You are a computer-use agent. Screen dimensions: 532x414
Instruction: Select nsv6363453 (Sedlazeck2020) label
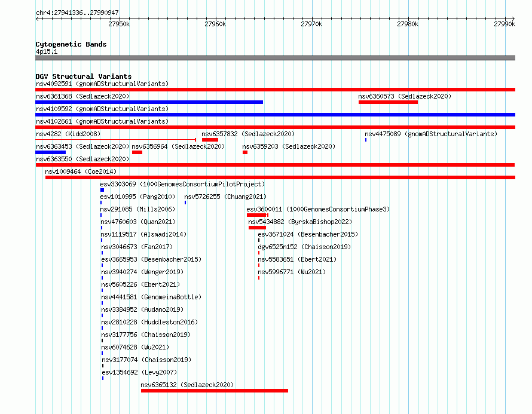82,146
